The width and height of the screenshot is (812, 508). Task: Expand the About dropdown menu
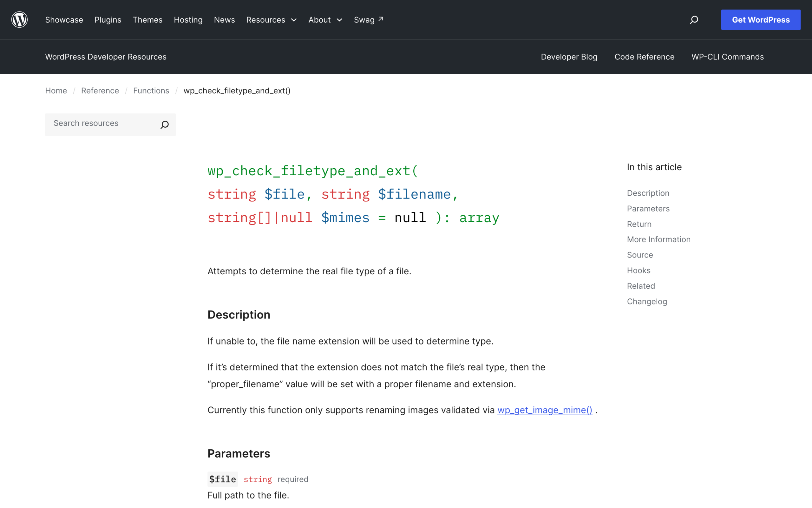325,20
